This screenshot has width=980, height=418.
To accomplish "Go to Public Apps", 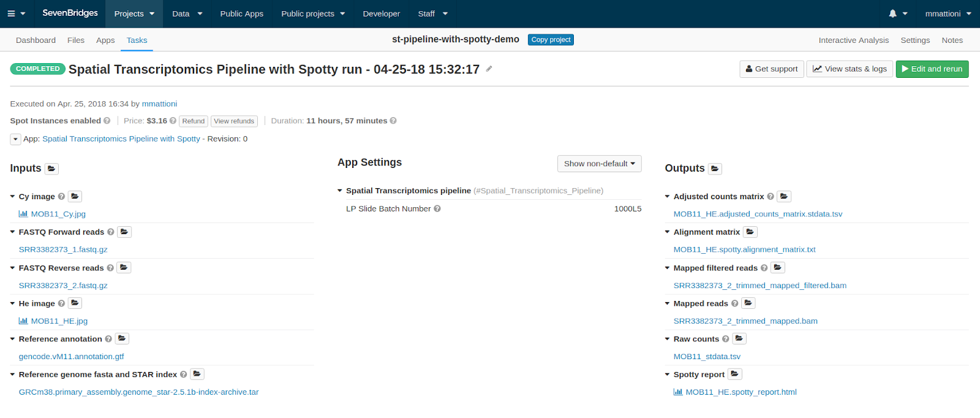I will 242,13.
